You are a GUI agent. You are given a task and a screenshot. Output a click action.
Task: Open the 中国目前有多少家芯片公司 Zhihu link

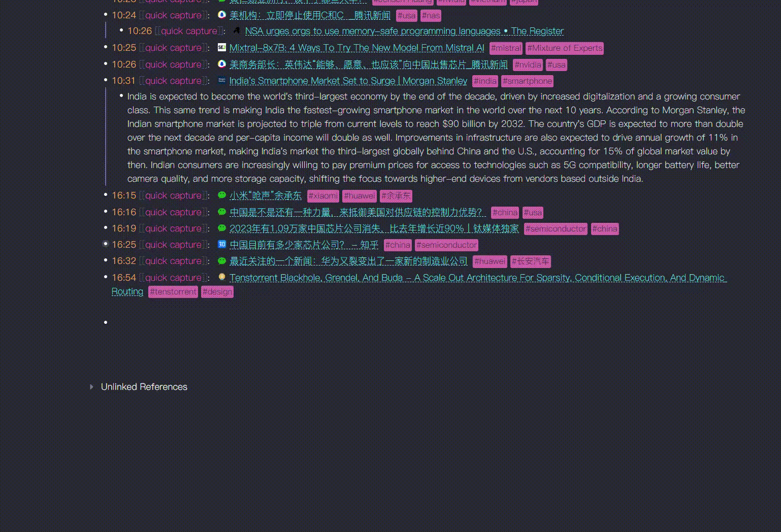(x=304, y=245)
